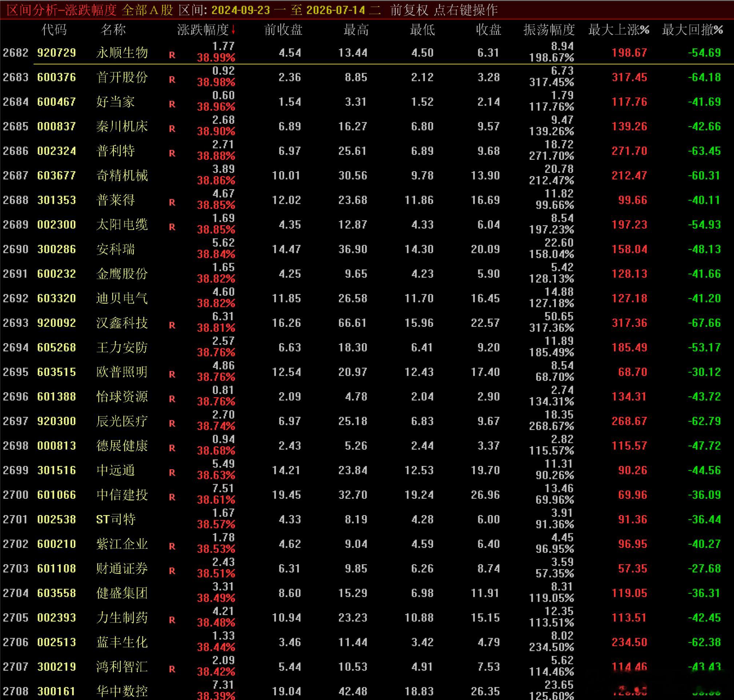
Task: Click 收盘 value 20.09 for 安科瑞
Action: [485, 249]
